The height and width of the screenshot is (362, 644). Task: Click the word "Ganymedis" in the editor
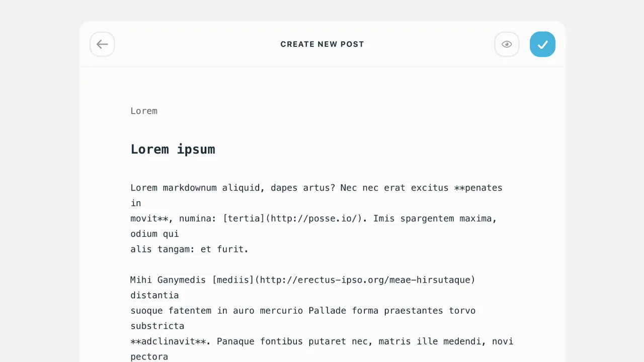pyautogui.click(x=181, y=280)
